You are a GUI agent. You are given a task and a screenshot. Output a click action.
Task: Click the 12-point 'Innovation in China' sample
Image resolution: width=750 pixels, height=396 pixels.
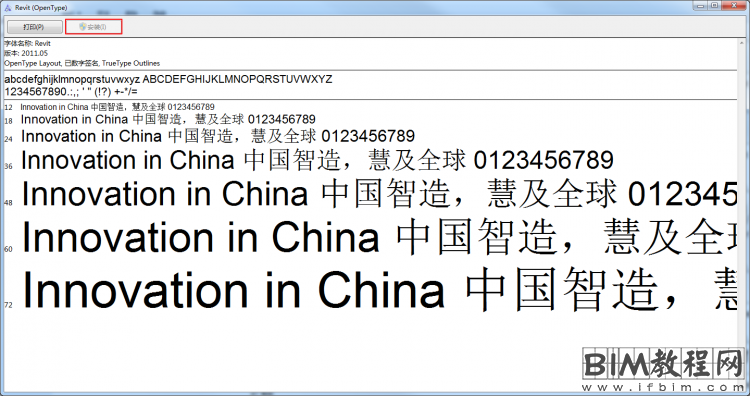pyautogui.click(x=117, y=107)
